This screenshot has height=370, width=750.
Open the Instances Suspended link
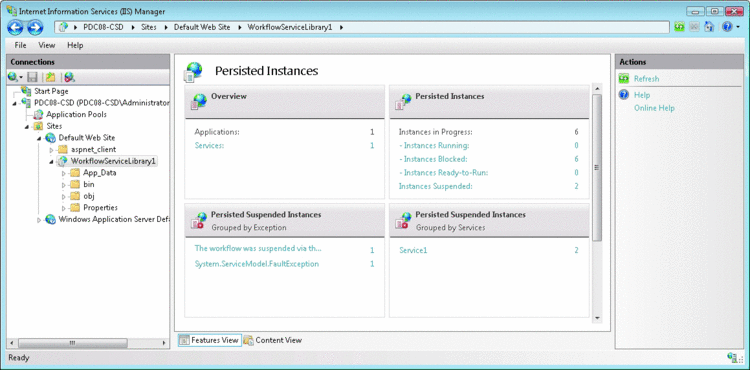(x=436, y=186)
